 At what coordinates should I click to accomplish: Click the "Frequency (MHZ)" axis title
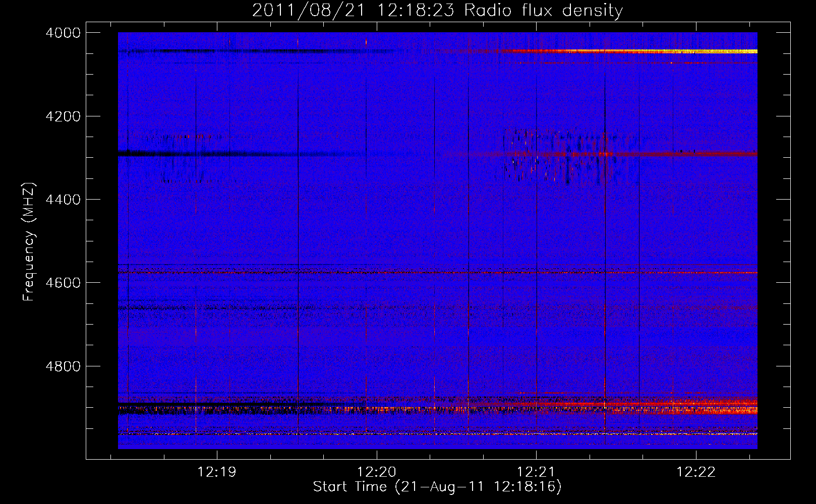[x=29, y=242]
